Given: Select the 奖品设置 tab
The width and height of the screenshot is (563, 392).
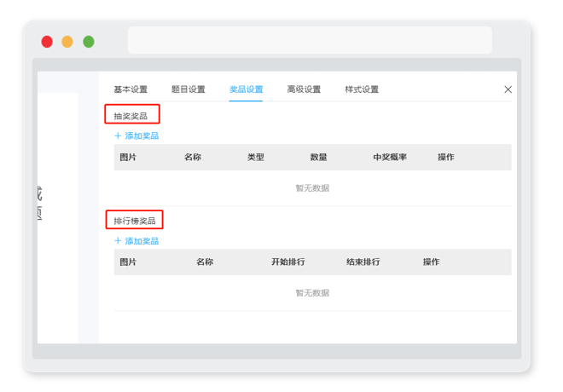Looking at the screenshot, I should tap(246, 89).
